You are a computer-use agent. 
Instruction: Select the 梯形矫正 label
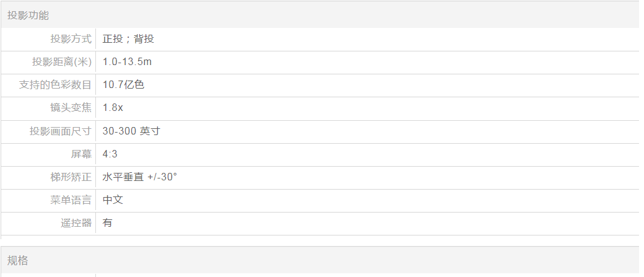[x=71, y=177]
